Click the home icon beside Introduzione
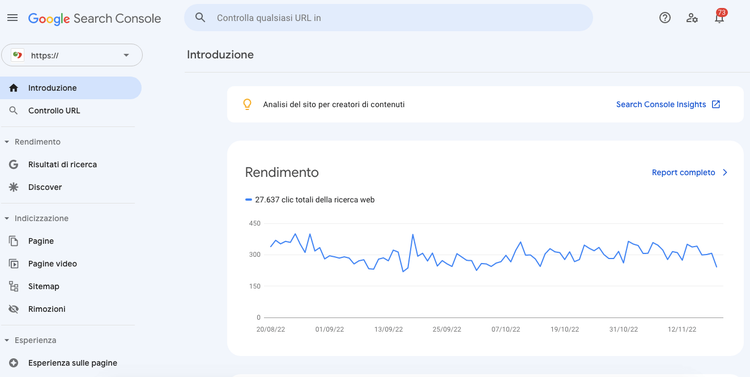The width and height of the screenshot is (750, 377). coord(14,88)
